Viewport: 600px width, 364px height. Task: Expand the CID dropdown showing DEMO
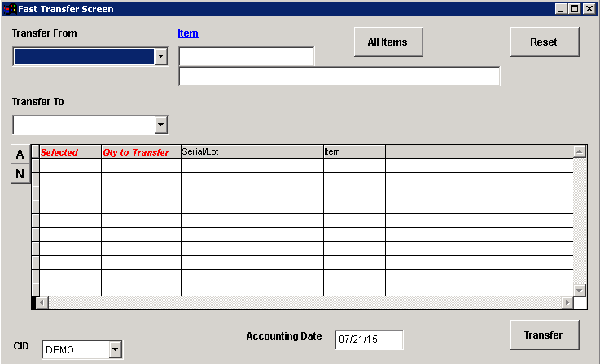click(x=115, y=349)
